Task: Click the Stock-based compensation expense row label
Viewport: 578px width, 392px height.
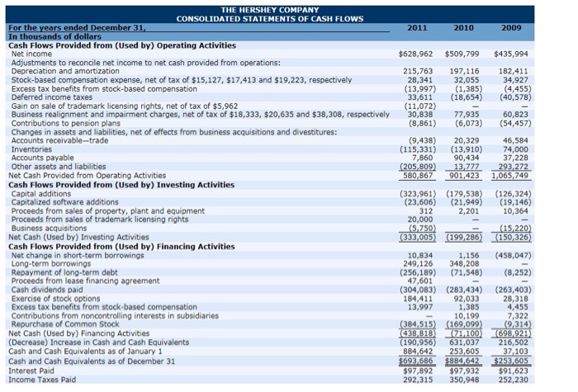Action: pos(182,80)
